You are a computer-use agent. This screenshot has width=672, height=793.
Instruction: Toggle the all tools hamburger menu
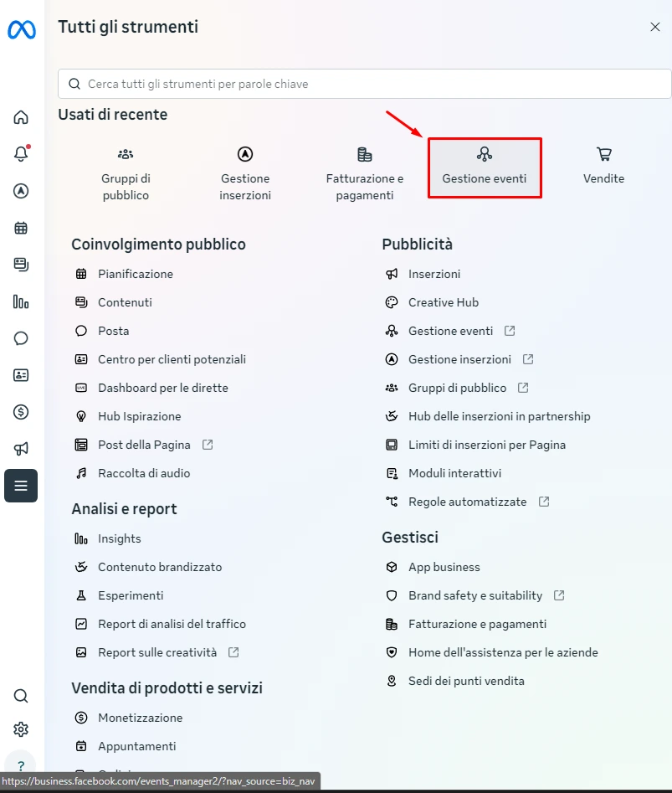(21, 486)
